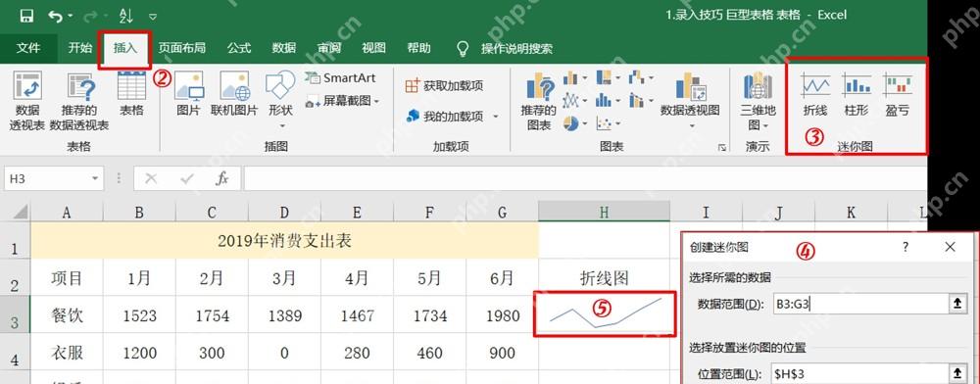980x384 pixels.
Task: Select the cell with value 1980
Action: coord(502,316)
